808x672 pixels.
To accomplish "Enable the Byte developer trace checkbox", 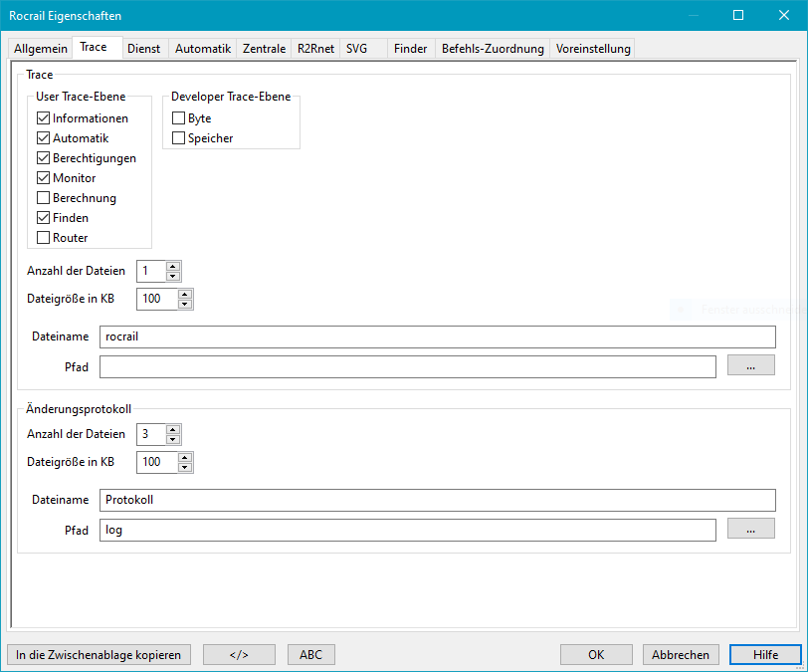I will pyautogui.click(x=179, y=118).
